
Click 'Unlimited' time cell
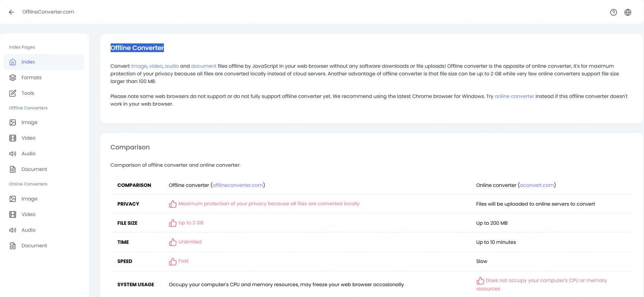[x=190, y=242]
